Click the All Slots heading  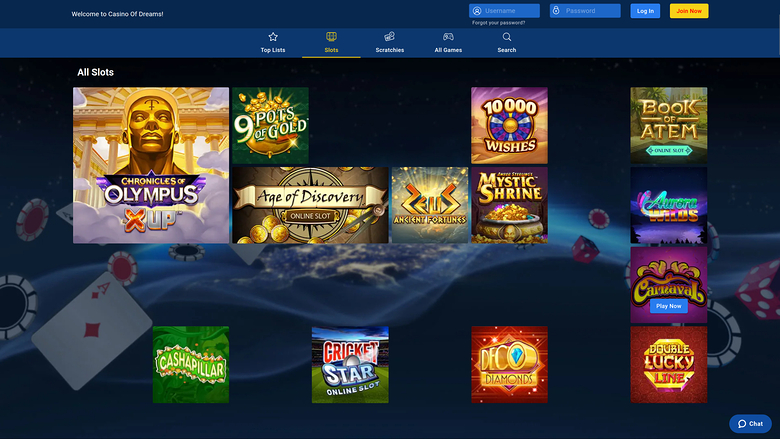pos(96,72)
